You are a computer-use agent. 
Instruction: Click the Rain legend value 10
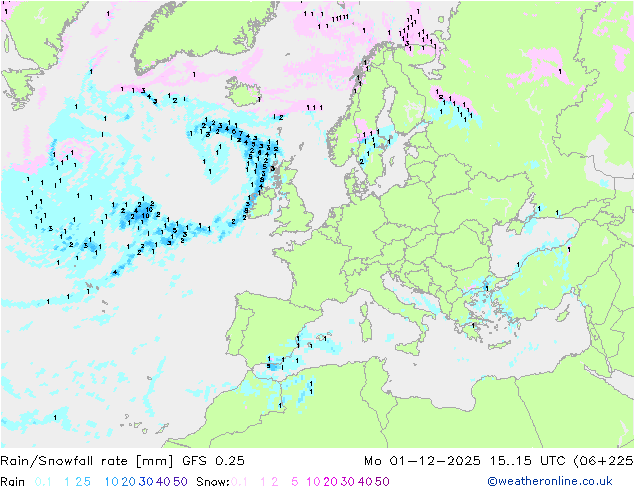111,482
